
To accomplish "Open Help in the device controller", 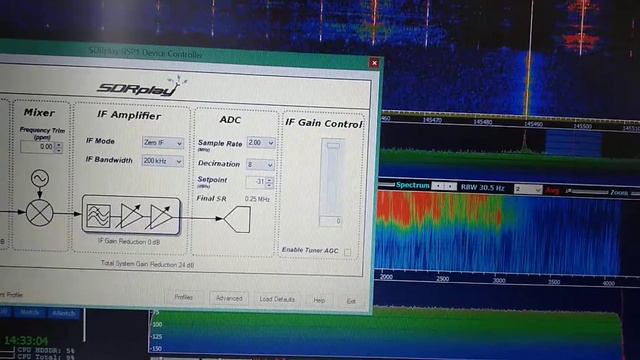I will (x=319, y=300).
